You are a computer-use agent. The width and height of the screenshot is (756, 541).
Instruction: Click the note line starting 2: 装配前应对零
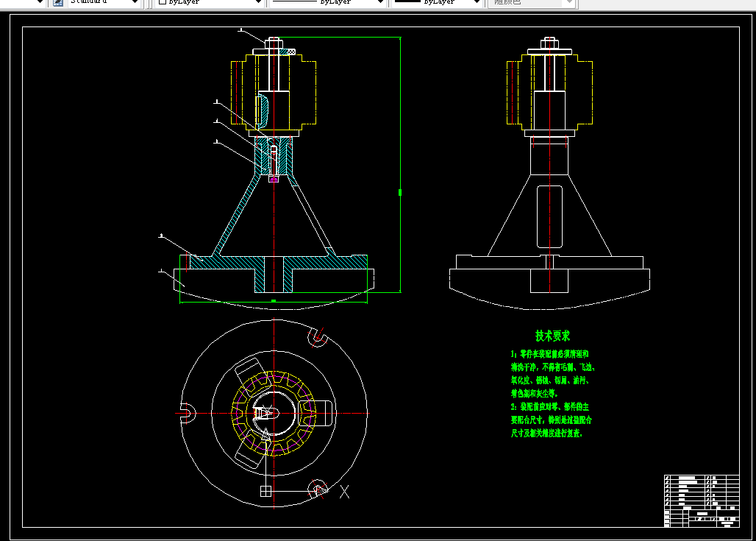coord(549,407)
